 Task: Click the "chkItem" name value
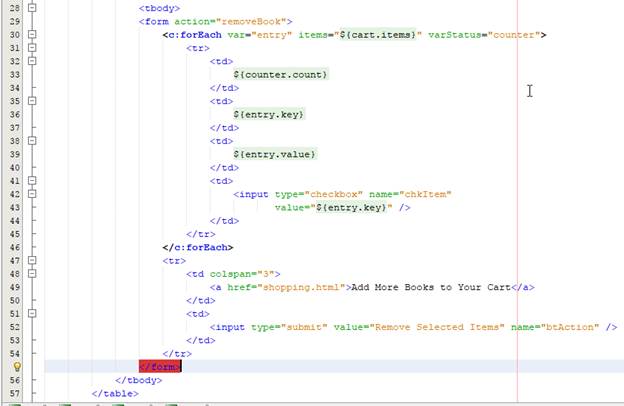point(425,194)
